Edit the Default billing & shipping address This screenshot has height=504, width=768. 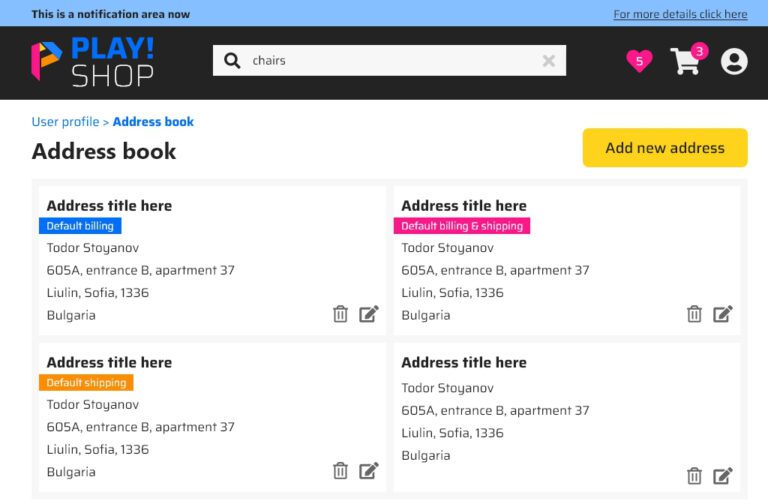pyautogui.click(x=722, y=314)
